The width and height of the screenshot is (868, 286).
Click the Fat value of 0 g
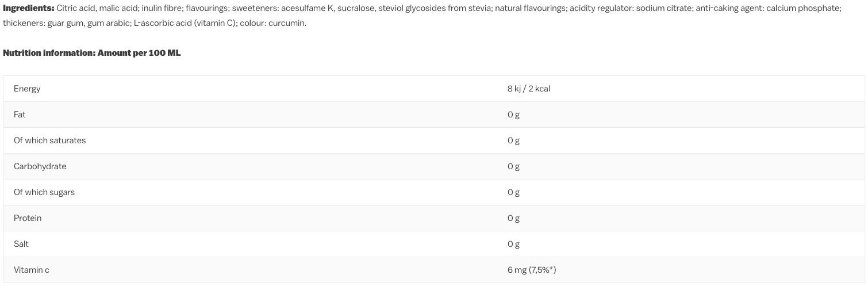(513, 115)
